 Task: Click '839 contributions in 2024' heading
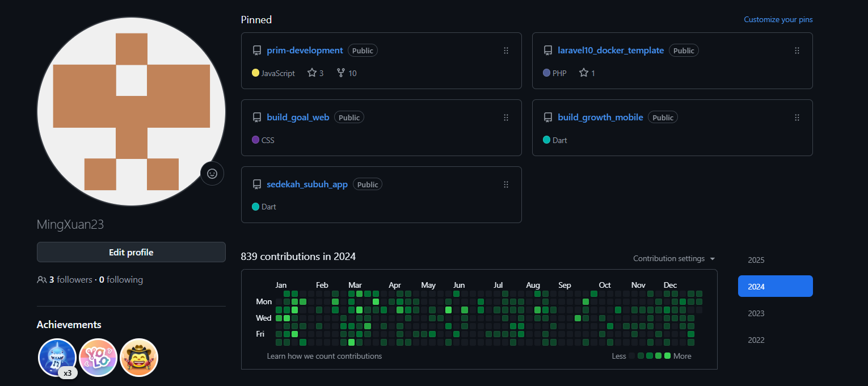298,257
